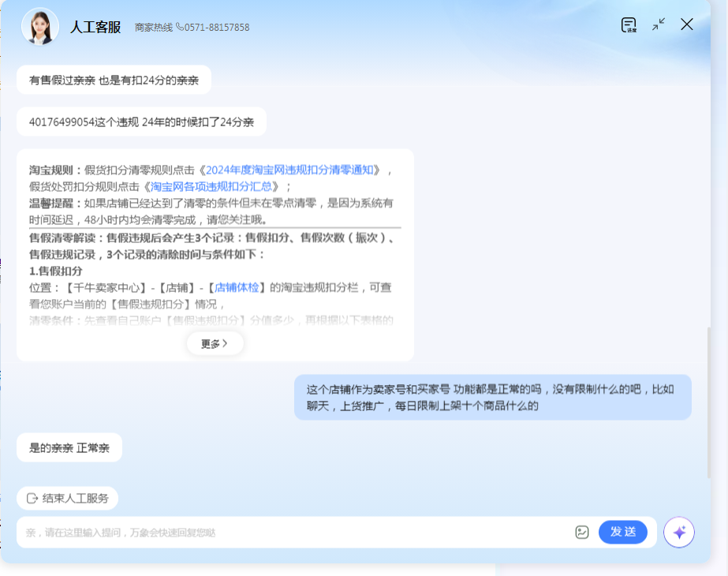Open the 店铺体检 link

tap(237, 287)
